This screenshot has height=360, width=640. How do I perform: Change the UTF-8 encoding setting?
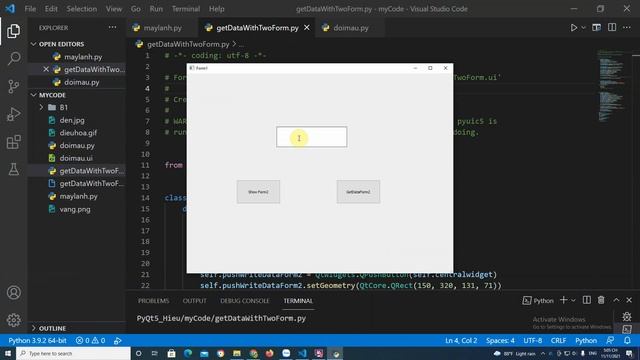click(533, 340)
